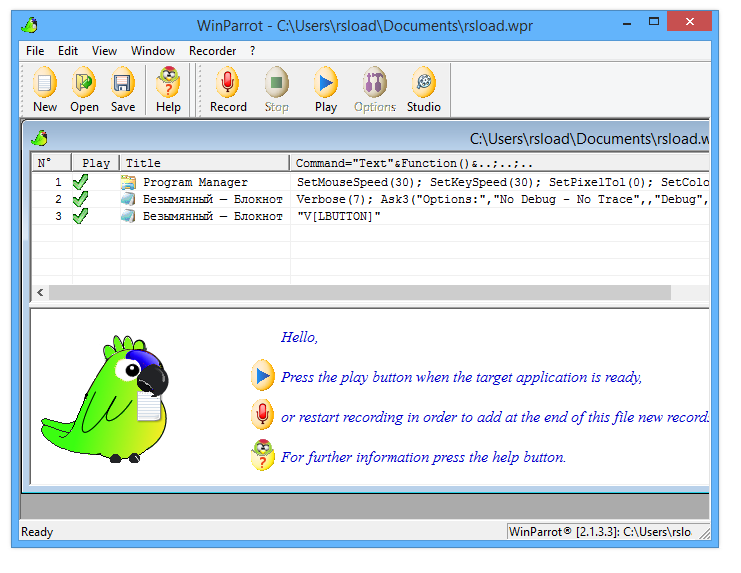The image size is (741, 573).
Task: Open the Edit menu
Action: [68, 51]
